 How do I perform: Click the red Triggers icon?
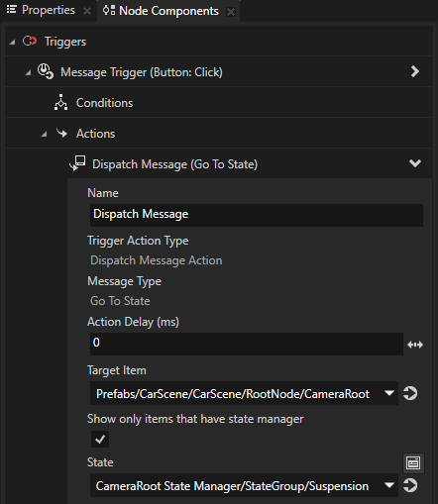tap(30, 42)
